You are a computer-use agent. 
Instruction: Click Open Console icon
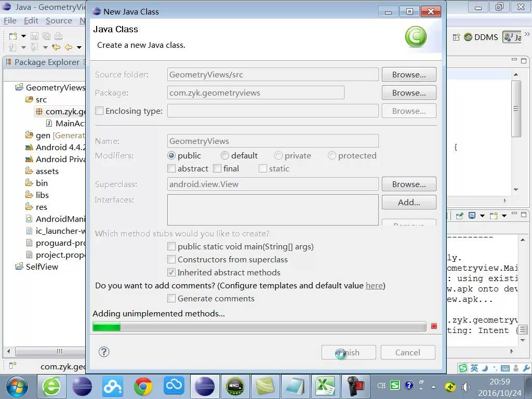point(494,216)
